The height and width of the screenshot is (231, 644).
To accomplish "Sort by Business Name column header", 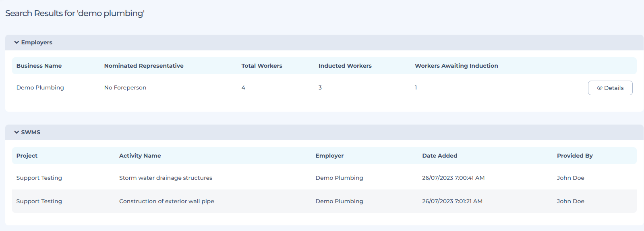I will click(39, 66).
